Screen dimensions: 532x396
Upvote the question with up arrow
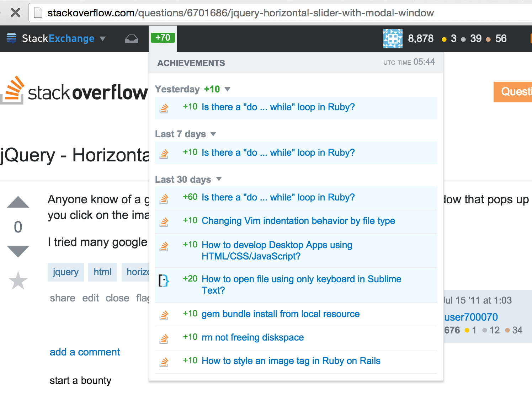18,203
